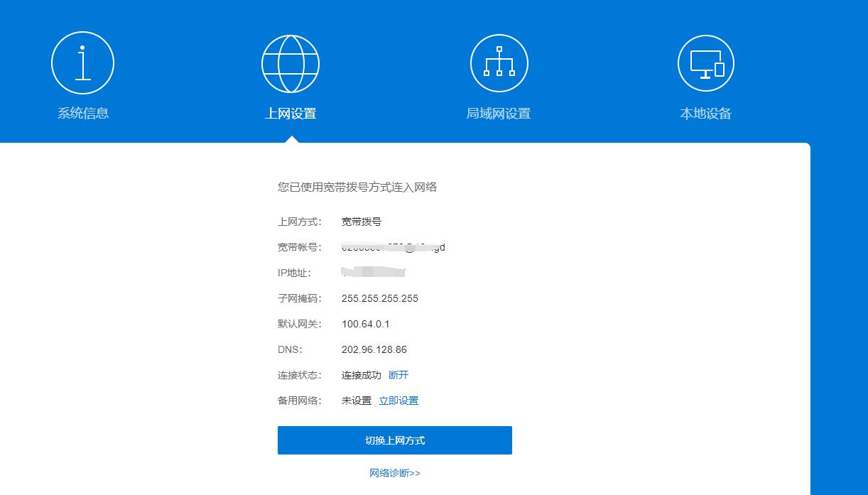
Task: Switch to the 本地设备 tab
Action: [x=705, y=114]
